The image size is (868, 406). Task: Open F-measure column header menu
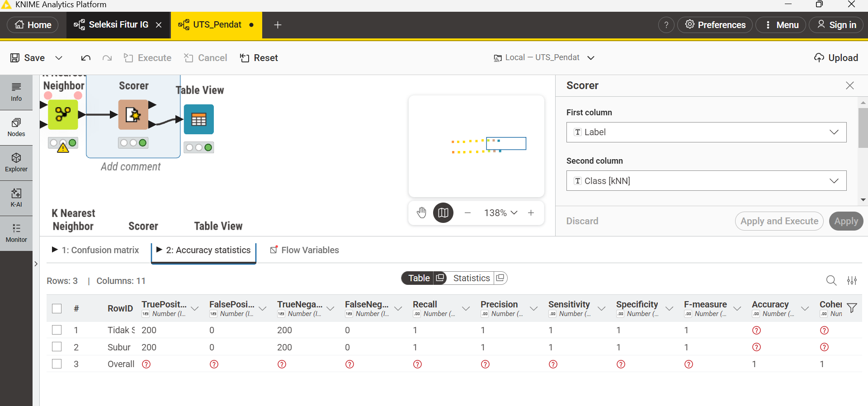tap(737, 308)
